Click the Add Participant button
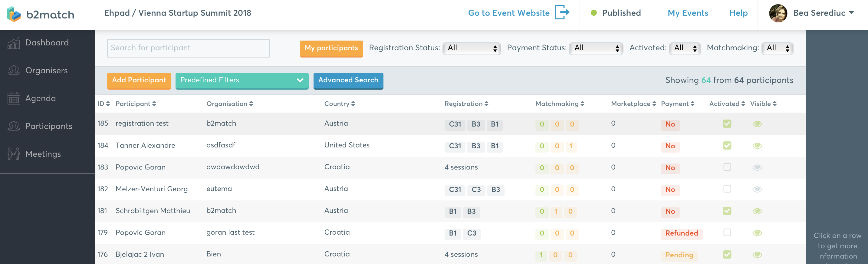 (139, 80)
